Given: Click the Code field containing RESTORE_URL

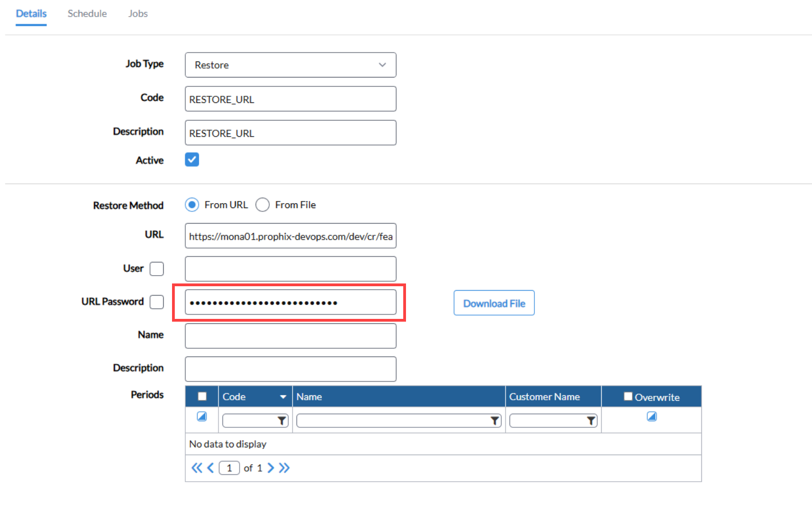Looking at the screenshot, I should (x=290, y=99).
